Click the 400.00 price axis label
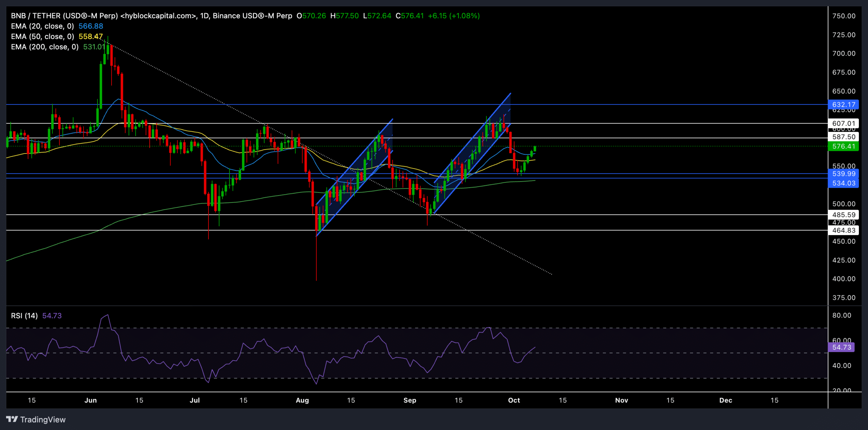Image resolution: width=868 pixels, height=430 pixels. point(844,279)
